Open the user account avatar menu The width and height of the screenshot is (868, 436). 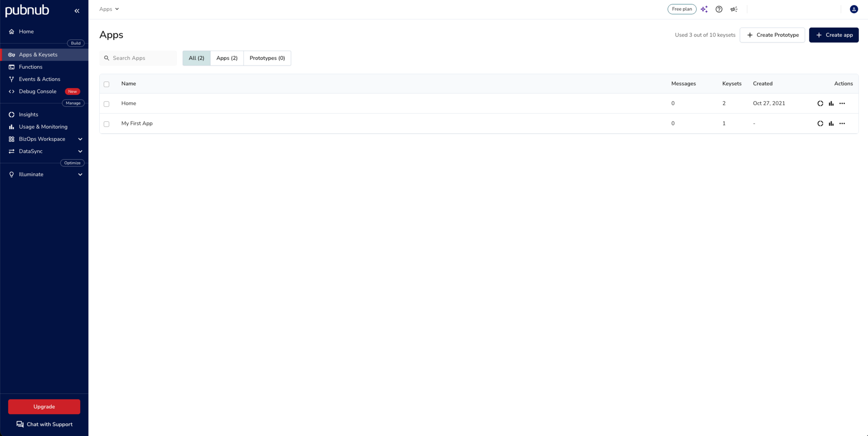pyautogui.click(x=854, y=9)
